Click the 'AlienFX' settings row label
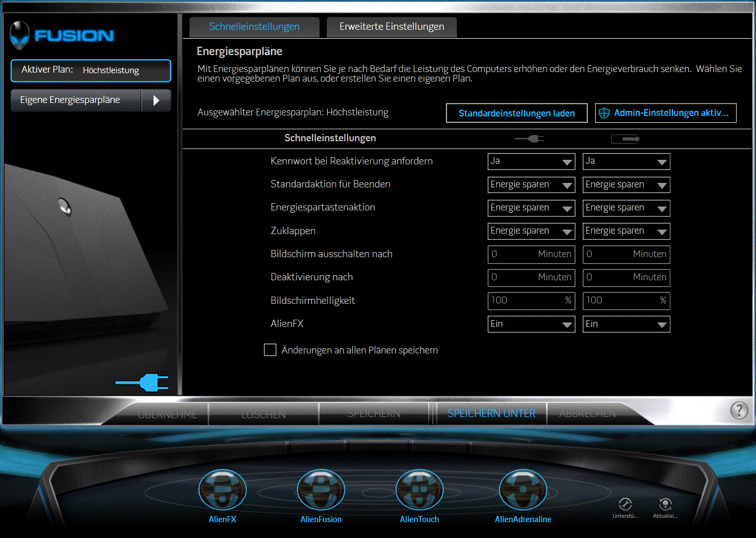This screenshot has height=538, width=756. point(287,324)
